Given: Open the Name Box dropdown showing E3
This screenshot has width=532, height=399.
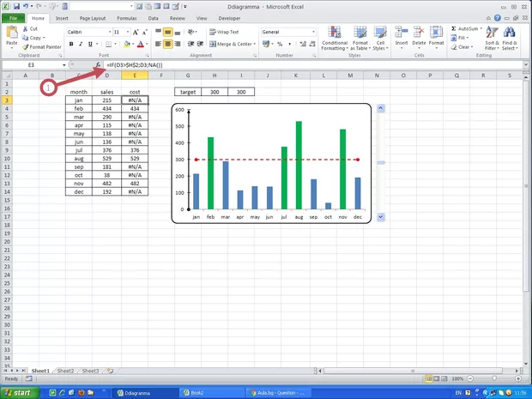Looking at the screenshot, I should (x=64, y=65).
